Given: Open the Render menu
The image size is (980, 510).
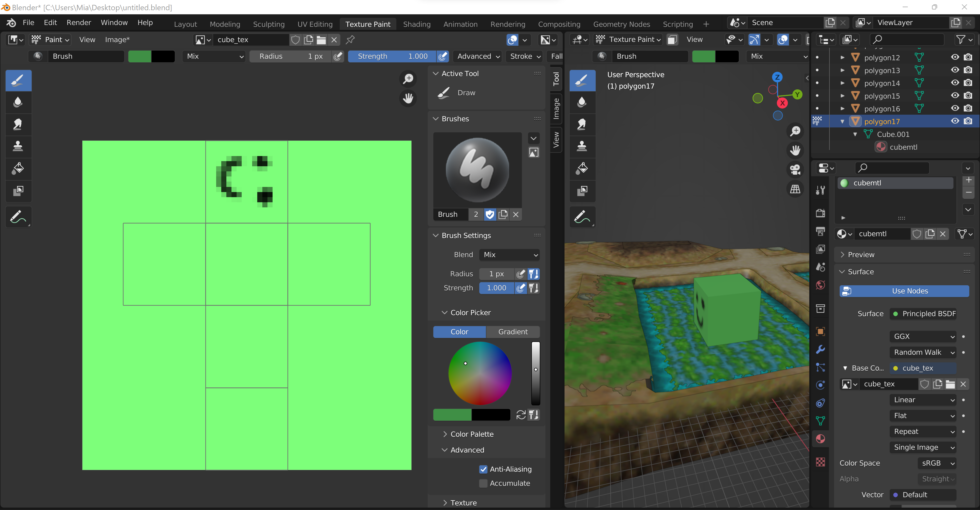Looking at the screenshot, I should 79,22.
